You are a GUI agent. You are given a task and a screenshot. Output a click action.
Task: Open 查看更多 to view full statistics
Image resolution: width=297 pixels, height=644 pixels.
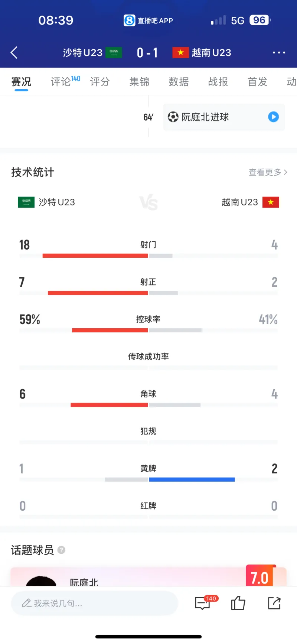[x=267, y=172]
